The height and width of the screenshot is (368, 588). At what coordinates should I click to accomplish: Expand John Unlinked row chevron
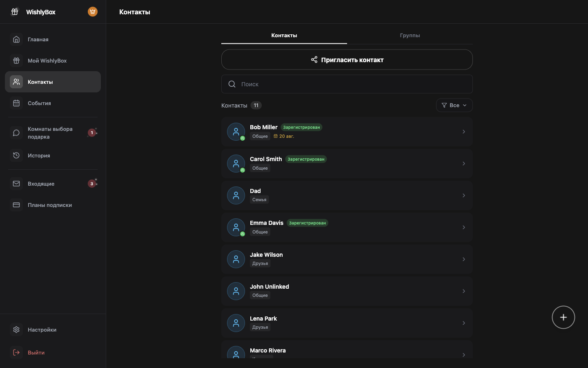[x=464, y=291]
